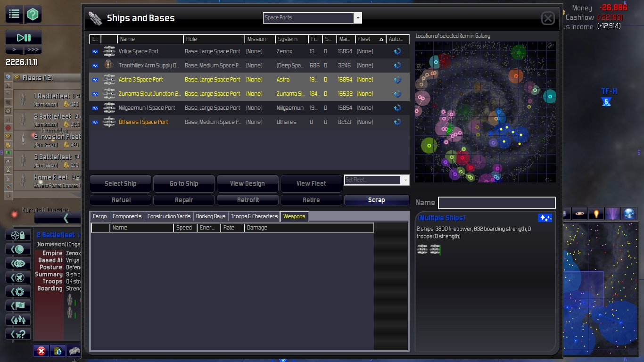Toggle automation icon for Othares 1 Space Port
644x362 pixels.
point(397,122)
